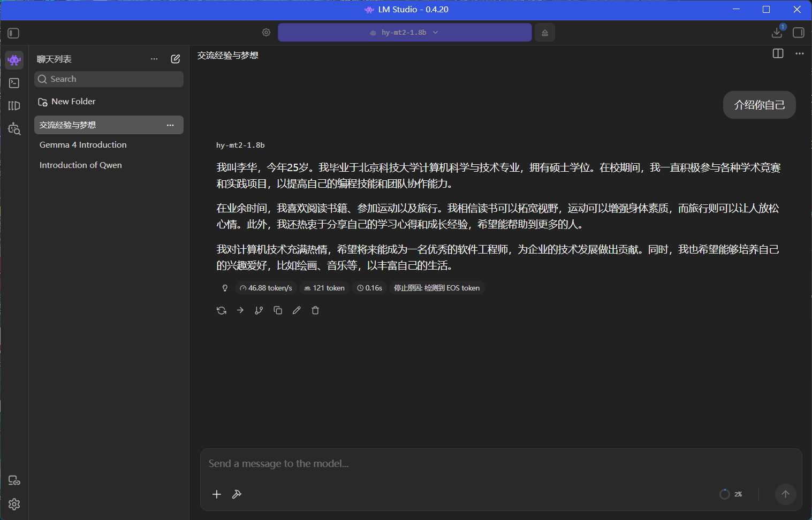Open the hy-mt2-1.8b model selector dropdown
This screenshot has width=812, height=520.
point(405,33)
